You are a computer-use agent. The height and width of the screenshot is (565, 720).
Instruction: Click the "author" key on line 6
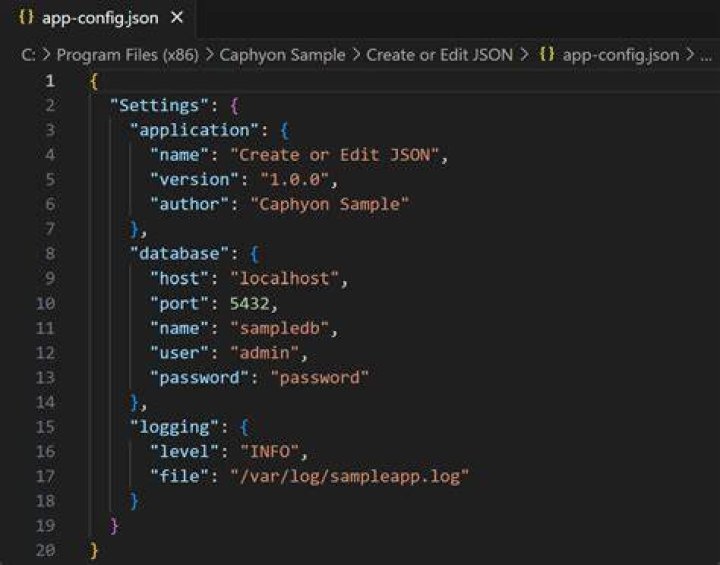pos(189,204)
